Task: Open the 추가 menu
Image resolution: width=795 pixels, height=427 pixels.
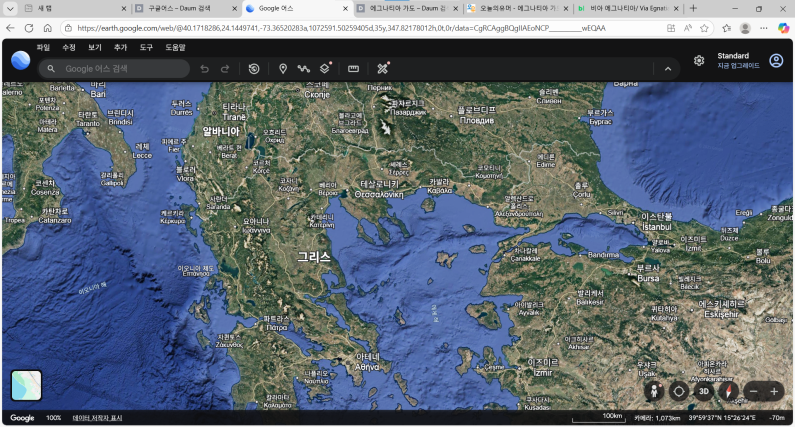Action: point(121,47)
